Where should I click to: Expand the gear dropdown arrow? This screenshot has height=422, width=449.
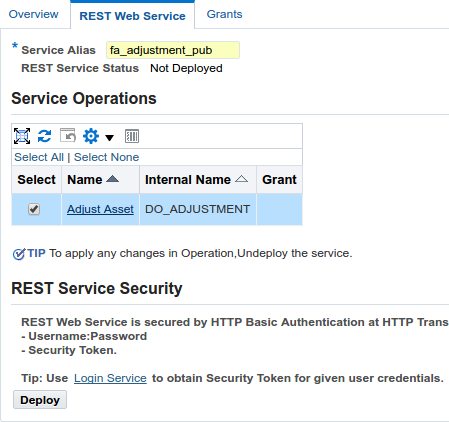[x=109, y=137]
